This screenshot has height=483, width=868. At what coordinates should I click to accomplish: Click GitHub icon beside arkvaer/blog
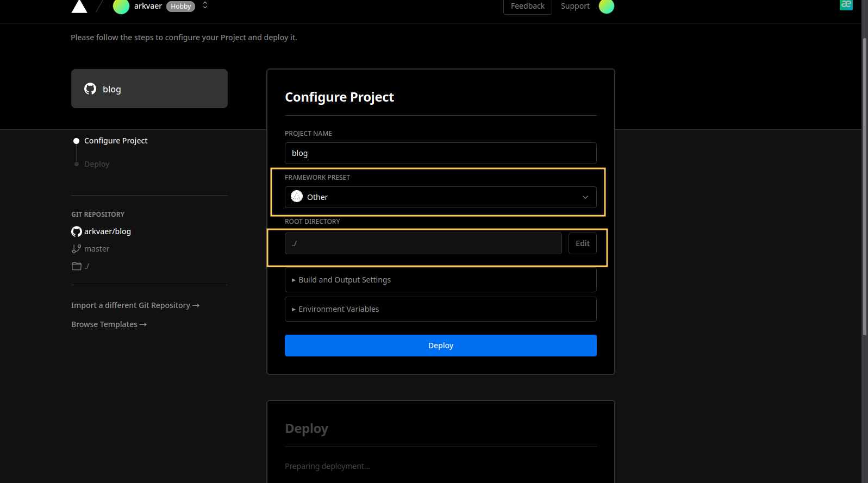coord(77,231)
